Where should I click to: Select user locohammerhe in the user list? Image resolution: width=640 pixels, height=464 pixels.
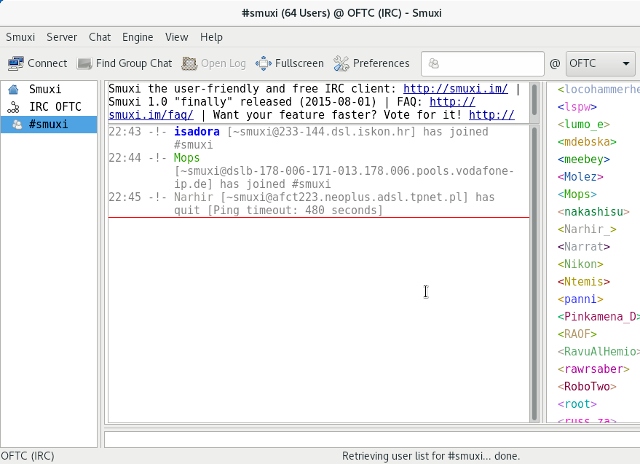[x=598, y=89]
